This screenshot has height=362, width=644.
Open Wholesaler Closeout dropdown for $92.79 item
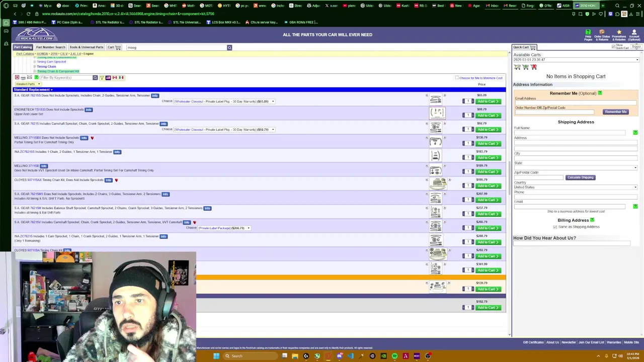click(224, 130)
